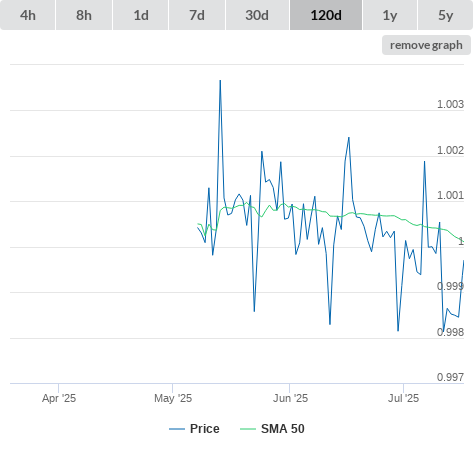The image size is (474, 455).
Task: Select the 30d chart period
Action: 257,15
